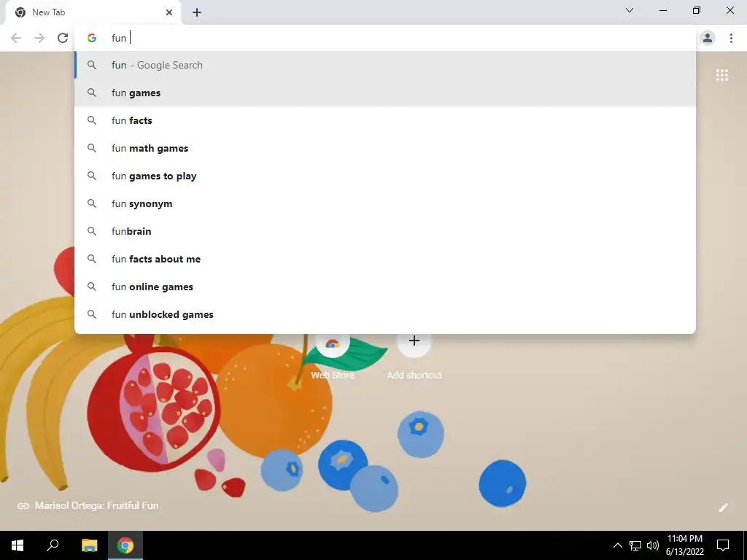Select the 'funbrain' suggestion
The width and height of the screenshot is (747, 560).
coord(385,231)
